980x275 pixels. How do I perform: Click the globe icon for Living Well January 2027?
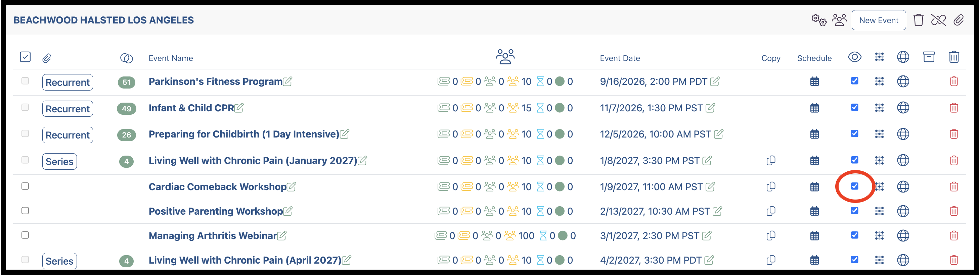point(903,160)
